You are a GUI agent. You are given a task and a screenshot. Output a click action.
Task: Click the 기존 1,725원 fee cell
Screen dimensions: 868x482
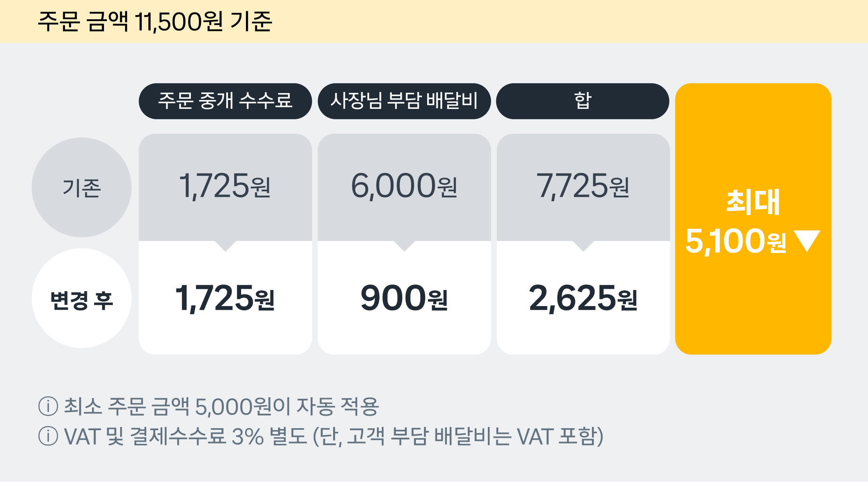point(225,187)
